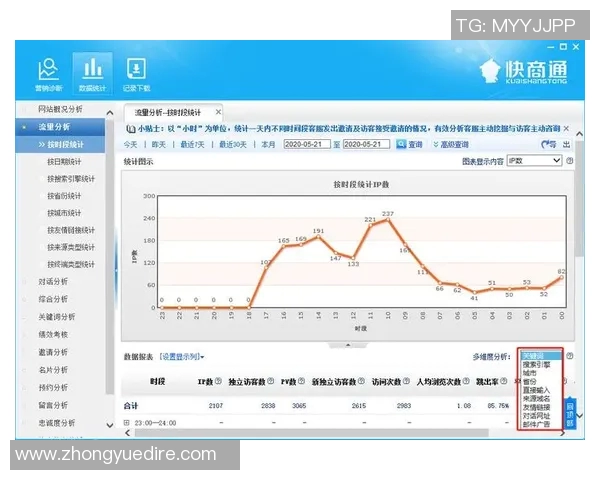Choose 城市 in the 多维度分析 list

click(530, 373)
